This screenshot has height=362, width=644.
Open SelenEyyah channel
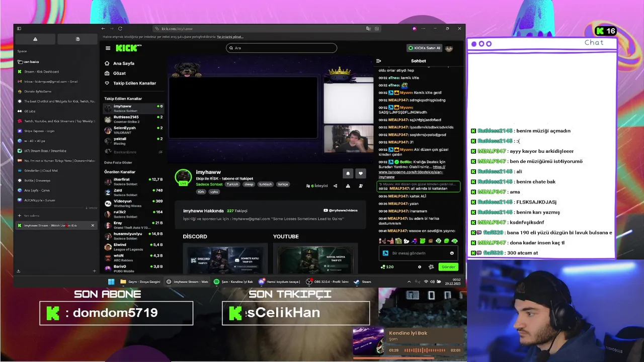click(133, 130)
